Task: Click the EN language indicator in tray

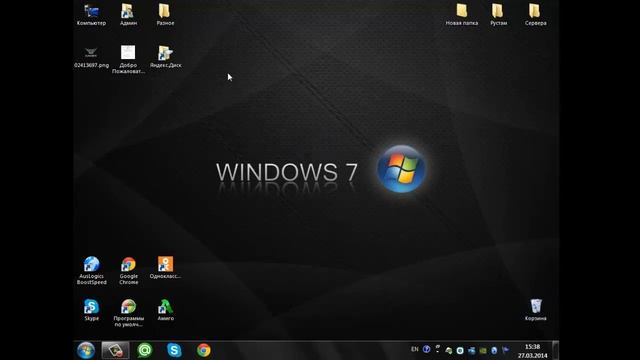Action: pos(415,349)
